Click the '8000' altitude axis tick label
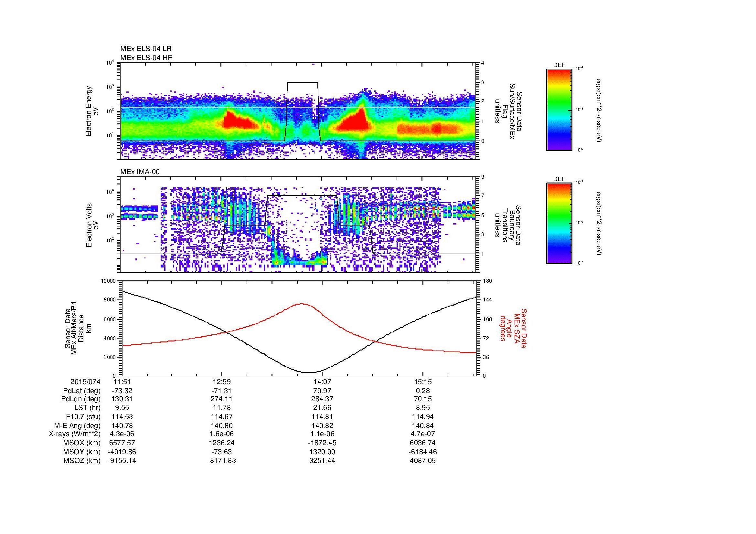The image size is (756, 534). (x=110, y=300)
